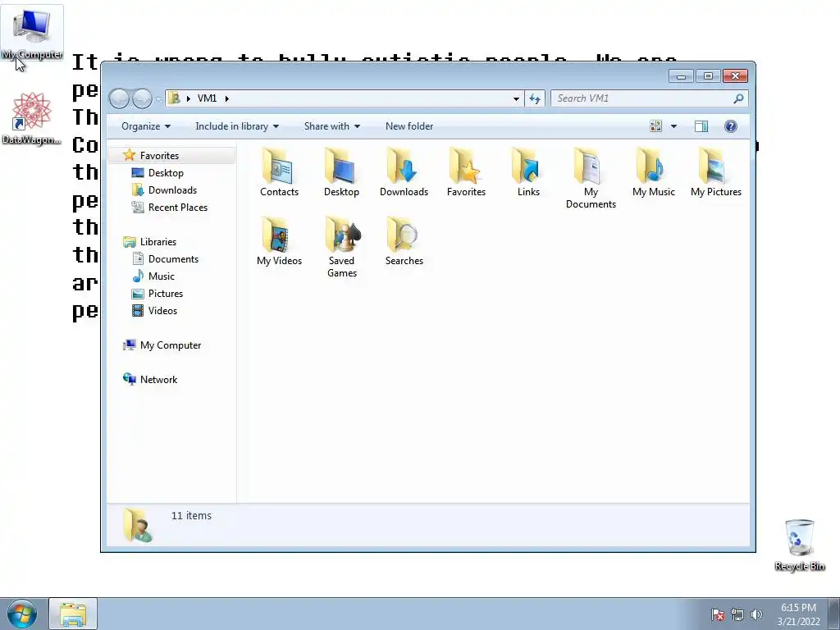
Task: Click the Change your view icon
Action: [x=655, y=126]
